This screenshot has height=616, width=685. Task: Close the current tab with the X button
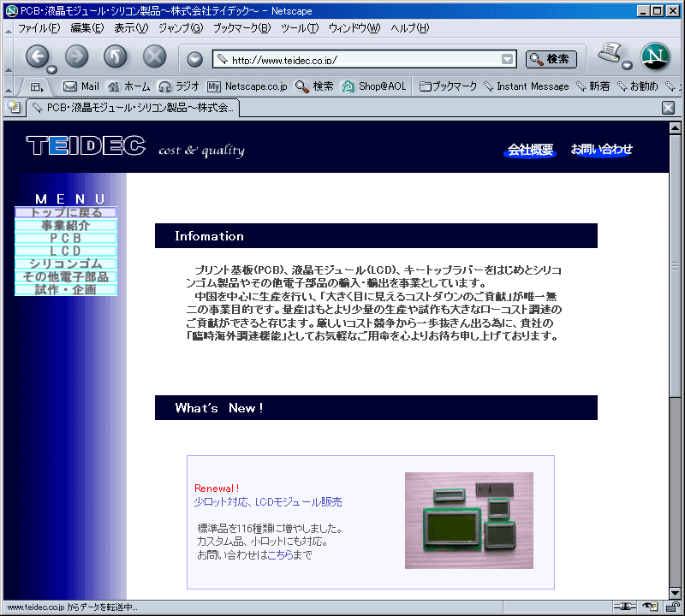point(668,108)
